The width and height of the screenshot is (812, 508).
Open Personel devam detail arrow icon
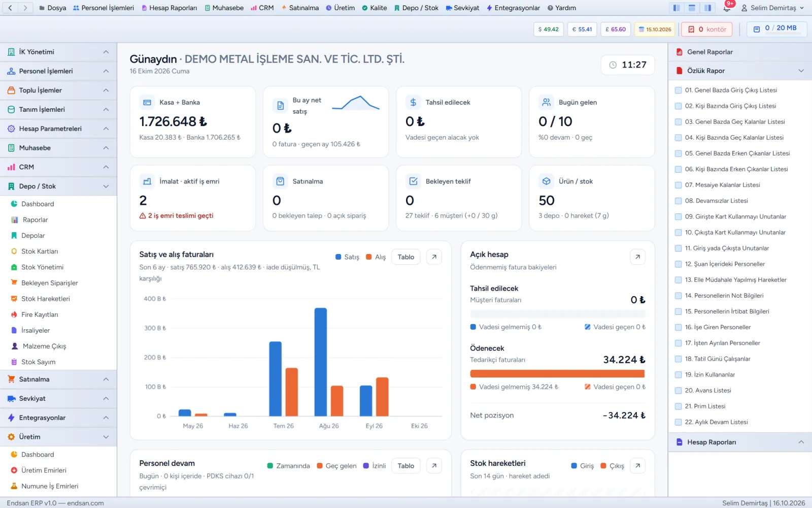(434, 466)
